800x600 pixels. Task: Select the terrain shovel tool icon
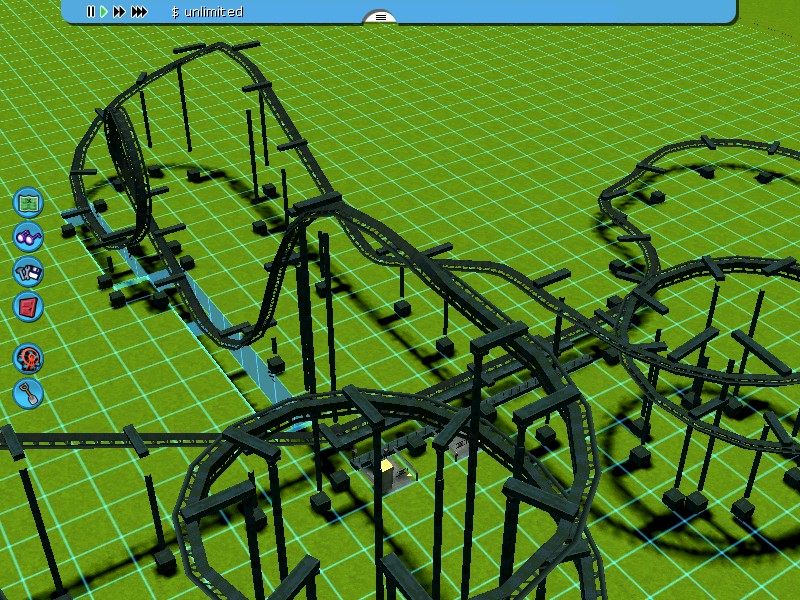click(28, 392)
